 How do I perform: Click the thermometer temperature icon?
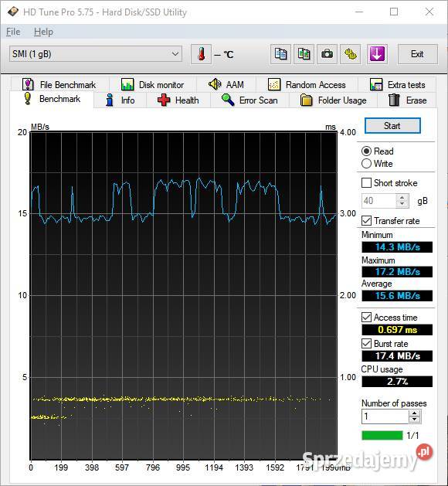click(x=201, y=54)
